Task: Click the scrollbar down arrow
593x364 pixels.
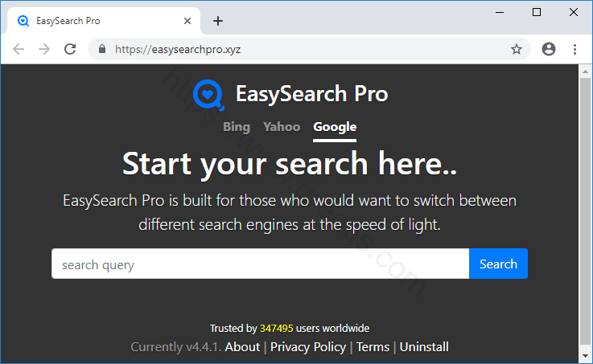Action: [586, 356]
